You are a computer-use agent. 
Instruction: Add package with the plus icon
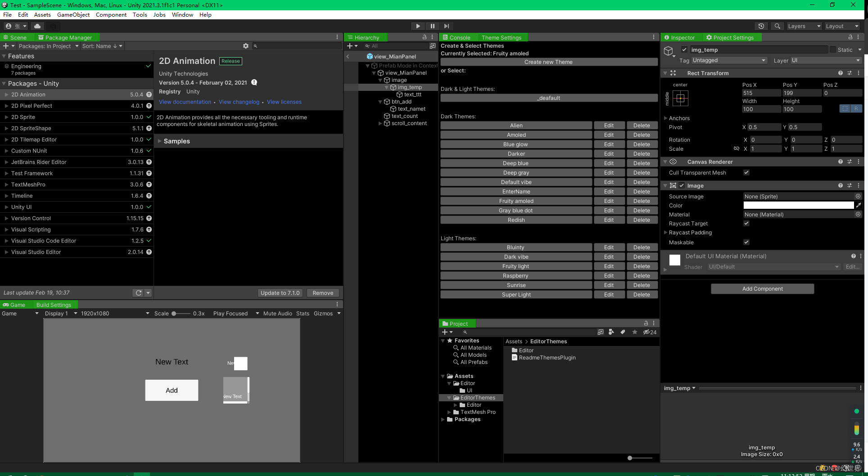pos(9,46)
